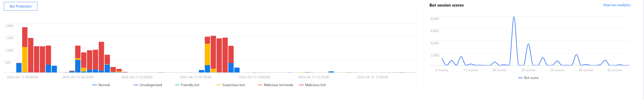
Task: Click the 2026-04-13 15:00:00 axis label
Action: (x=372, y=77)
